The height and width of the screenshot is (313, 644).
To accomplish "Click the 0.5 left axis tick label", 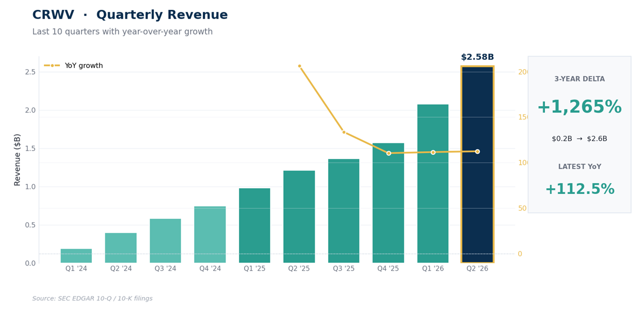I will pyautogui.click(x=30, y=225).
